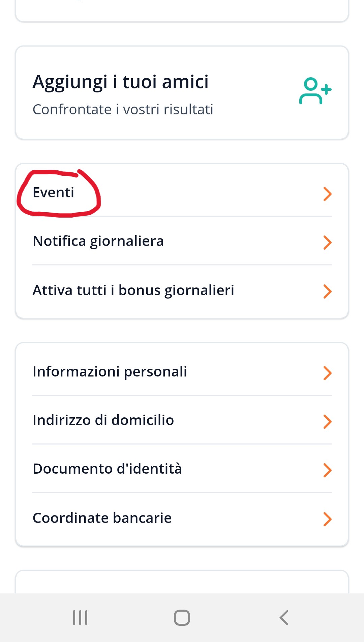This screenshot has height=642, width=364.
Task: Tap the Indirizzo di domicilio arrow
Action: pos(328,421)
